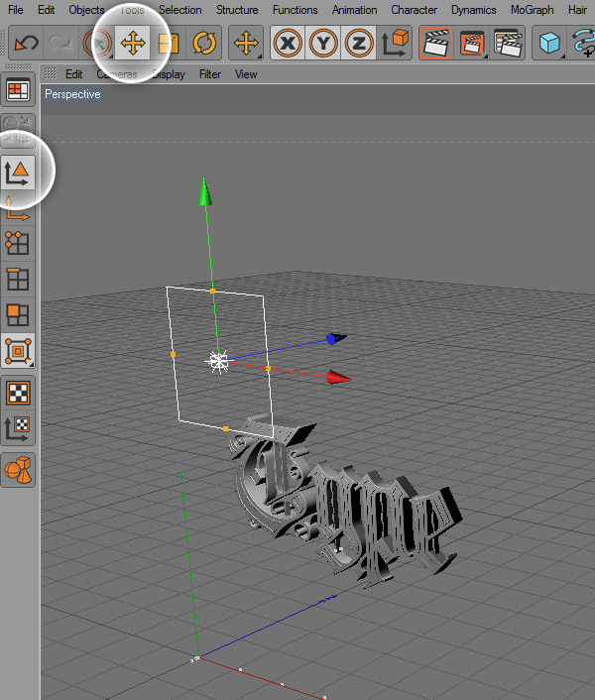This screenshot has width=595, height=700.
Task: Open the main Edit menu
Action: coord(46,10)
